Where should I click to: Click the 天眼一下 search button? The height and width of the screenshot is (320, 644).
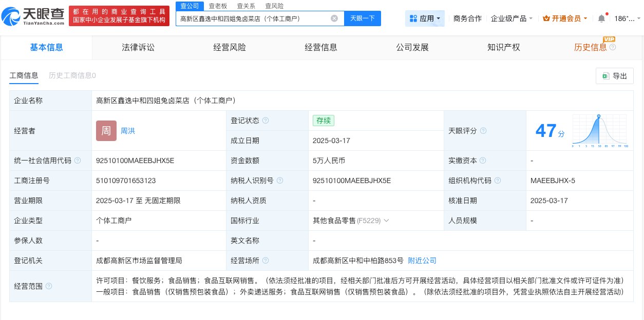363,18
